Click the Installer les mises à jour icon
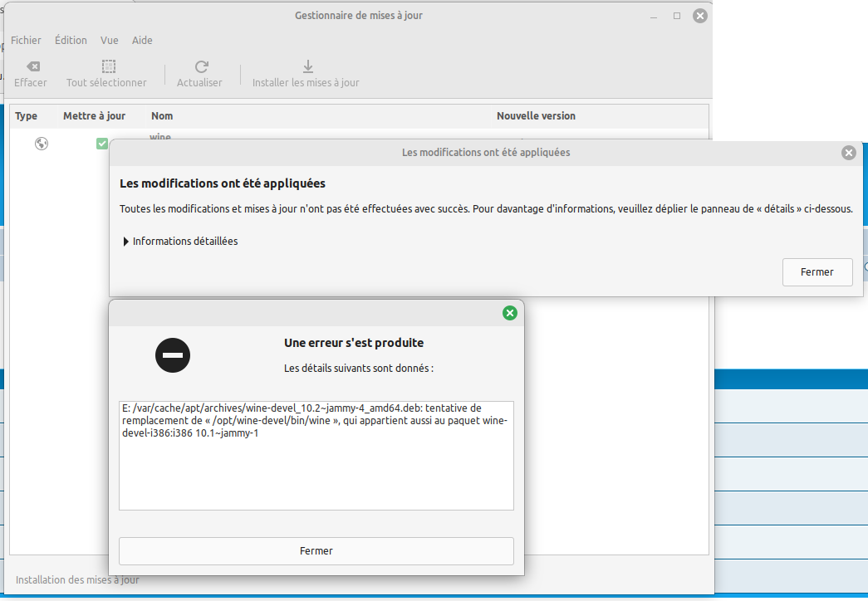 306,67
